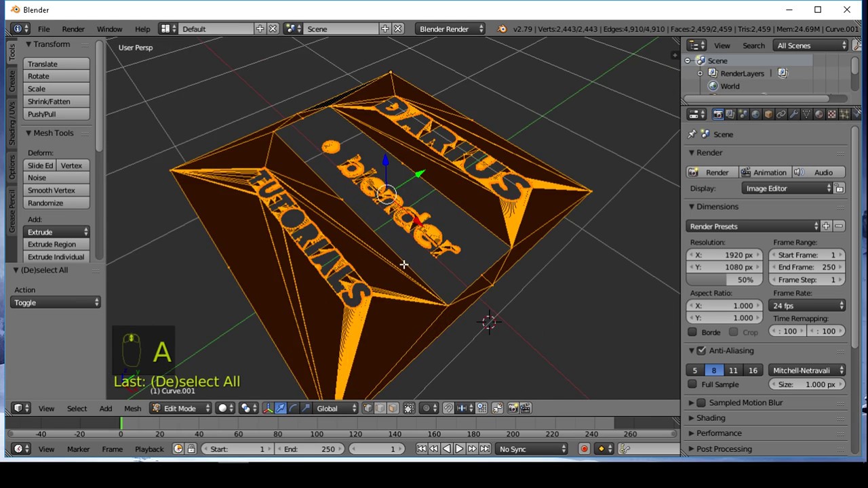Toggle automatic keyframe record button
This screenshot has width=868, height=488.
(x=584, y=449)
